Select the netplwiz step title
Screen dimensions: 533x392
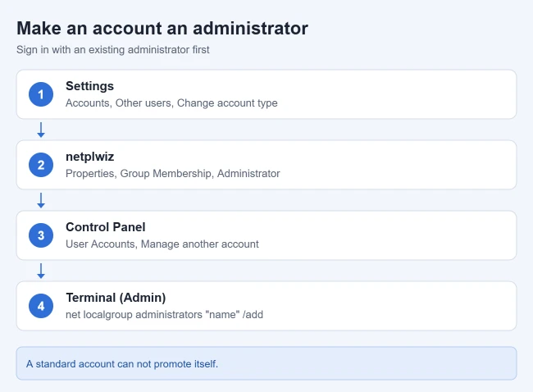(89, 157)
